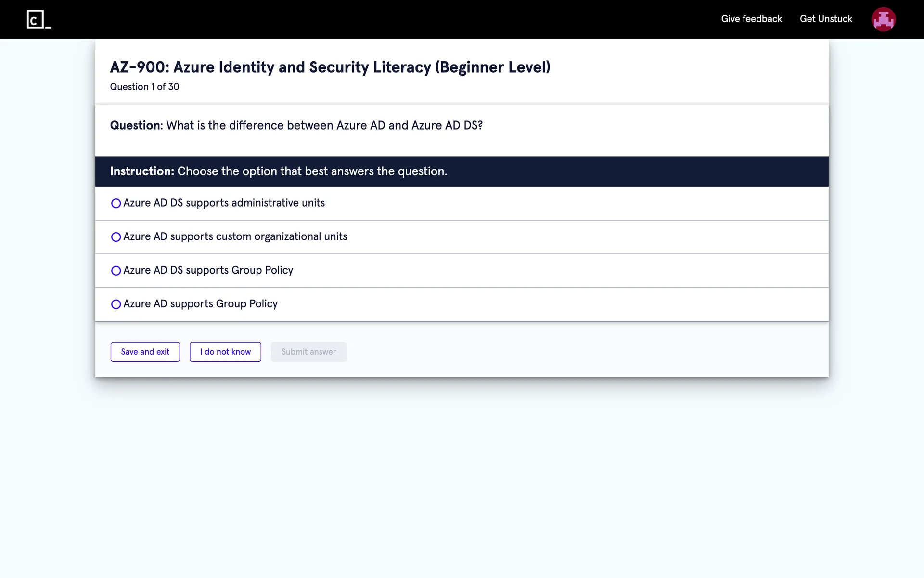
Task: Click the question text about Azure AD DS
Action: [x=324, y=125]
